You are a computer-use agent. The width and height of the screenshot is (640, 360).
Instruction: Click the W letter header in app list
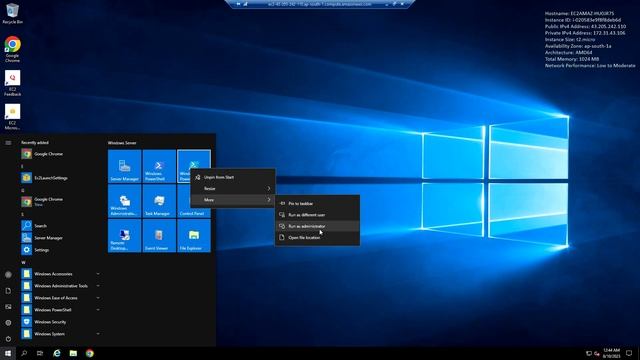click(x=23, y=262)
